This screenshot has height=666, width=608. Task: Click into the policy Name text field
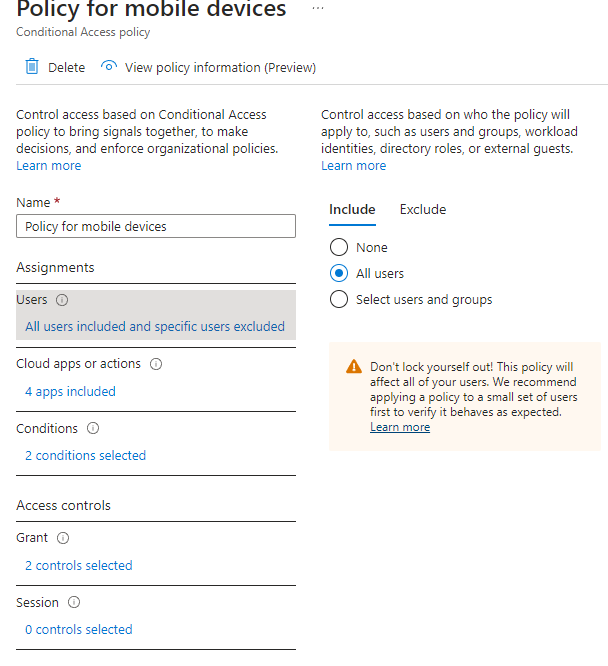156,226
